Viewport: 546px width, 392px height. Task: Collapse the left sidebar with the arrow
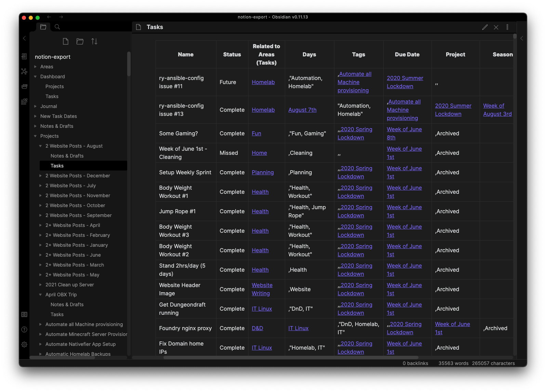(24, 38)
